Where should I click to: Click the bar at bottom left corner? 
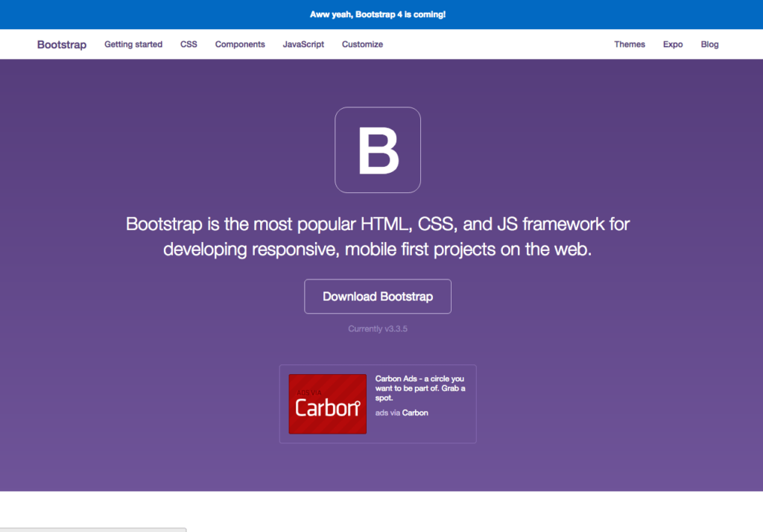coord(93,530)
